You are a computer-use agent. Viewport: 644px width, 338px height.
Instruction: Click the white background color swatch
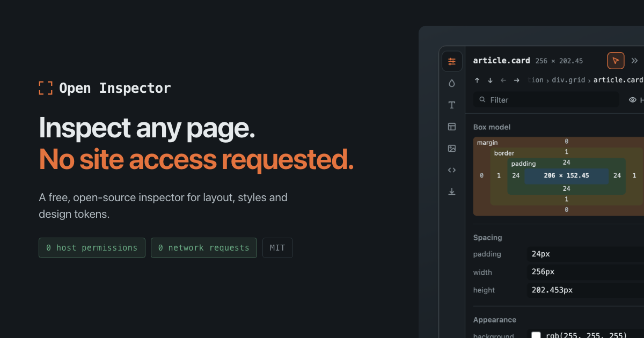[x=536, y=336]
